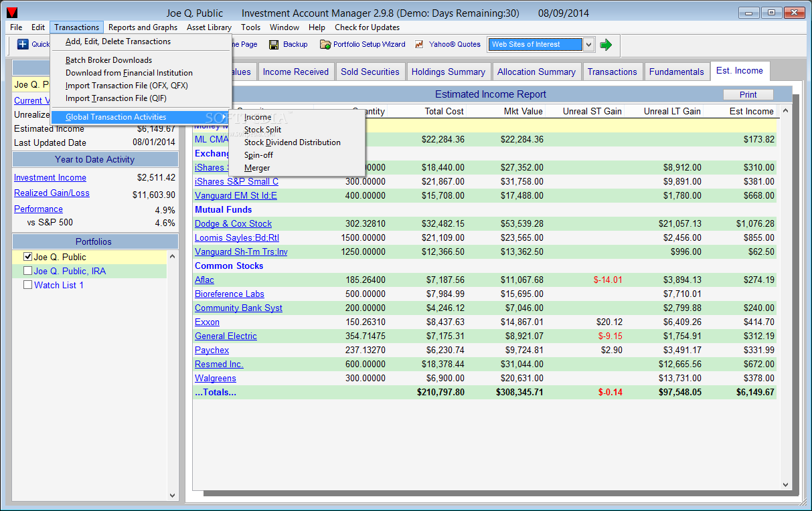Open the Reports and Graphs menu
Image resolution: width=812 pixels, height=511 pixels.
click(x=143, y=27)
